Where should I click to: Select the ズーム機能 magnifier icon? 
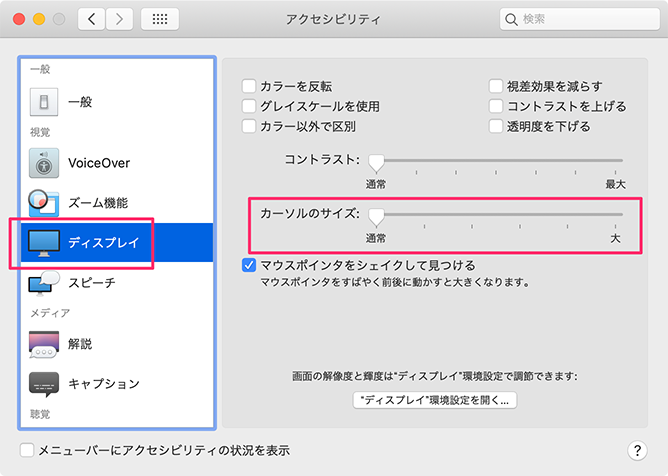tap(43, 203)
